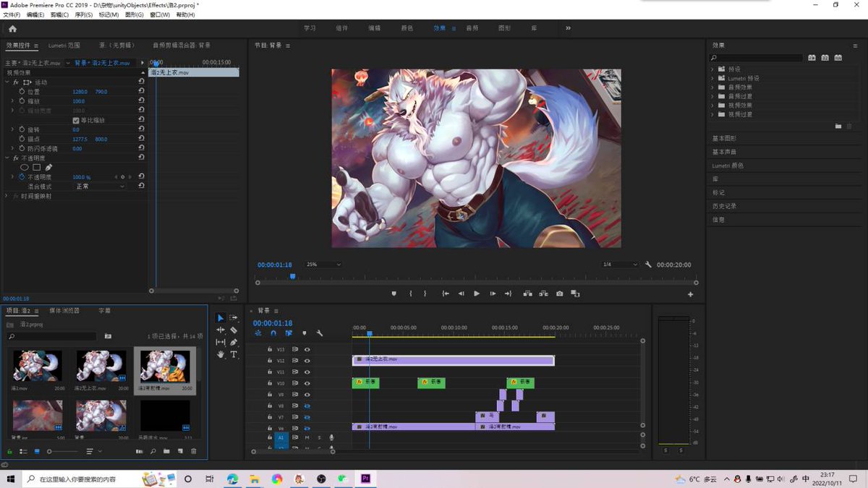Open timeline display settings wrench
The image size is (868, 488).
point(319,333)
